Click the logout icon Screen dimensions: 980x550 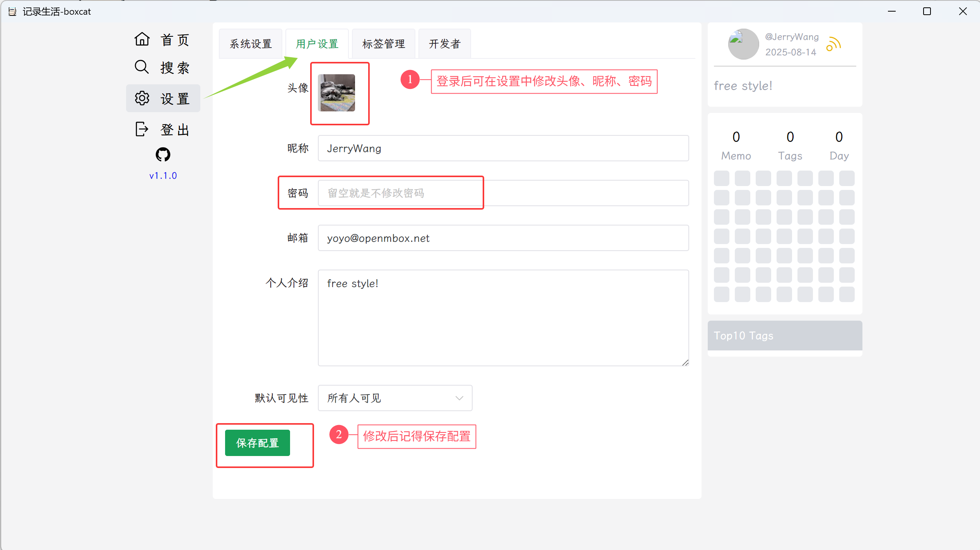pos(142,129)
